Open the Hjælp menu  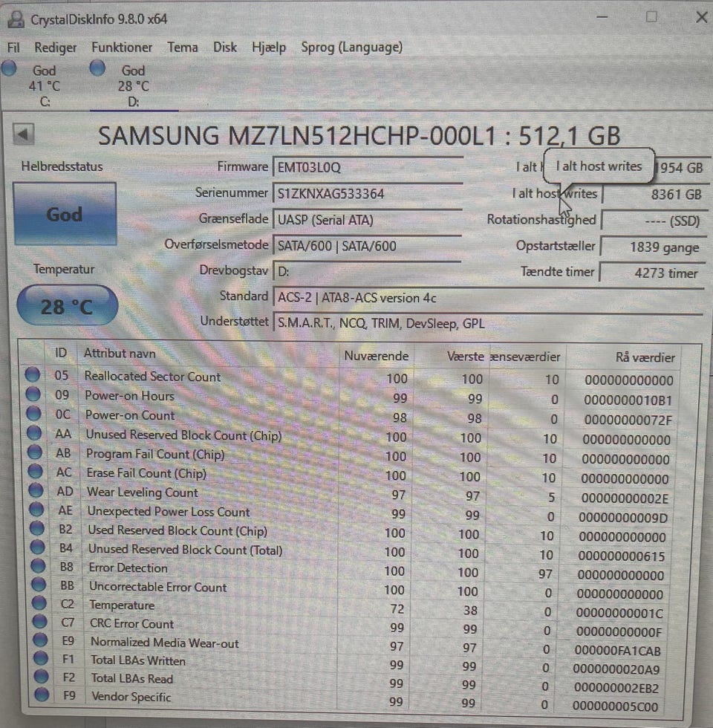269,48
